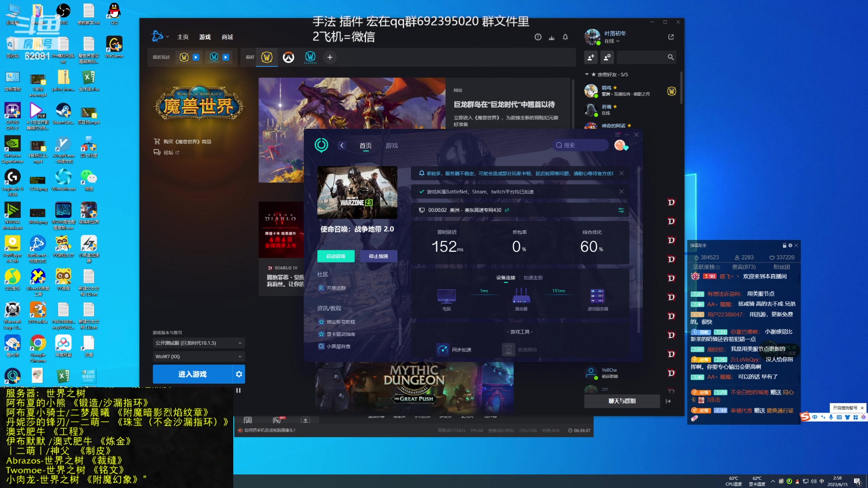The height and width of the screenshot is (488, 868).
Task: Dismiss the server instability notice
Action: (621, 174)
